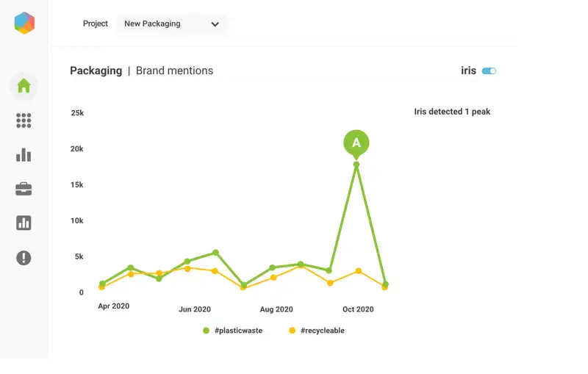Select the Packaging heading tab
Screen dimensions: 588x374
tap(96, 71)
